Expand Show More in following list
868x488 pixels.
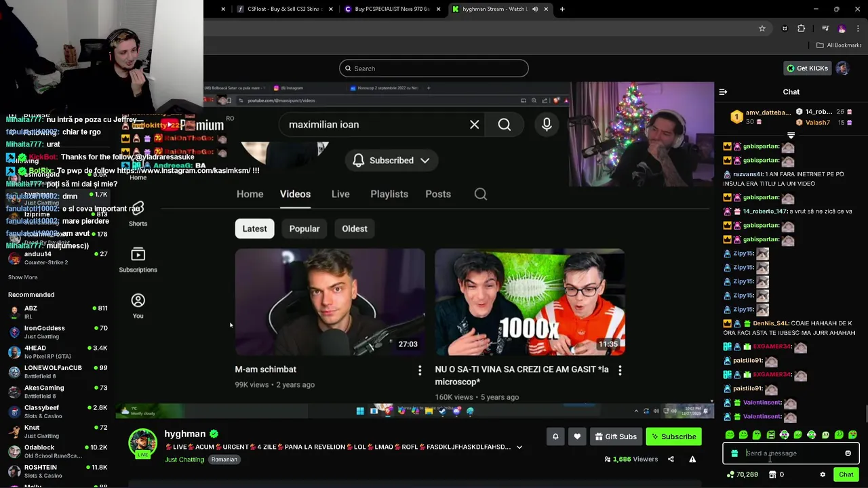point(22,277)
